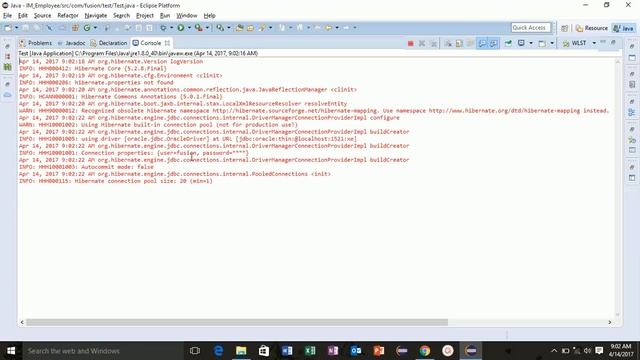Open the Source menu

click(x=42, y=16)
